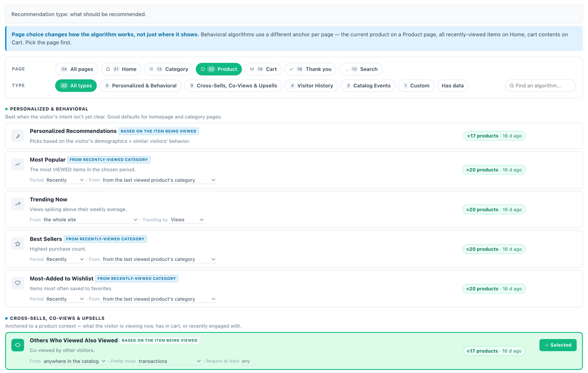Filter type to Personalized & Behavioral
The image size is (588, 373).
140,86
